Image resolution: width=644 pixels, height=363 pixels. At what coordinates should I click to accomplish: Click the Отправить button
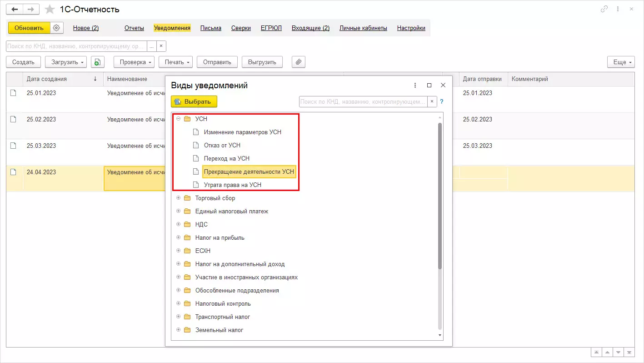coord(217,62)
